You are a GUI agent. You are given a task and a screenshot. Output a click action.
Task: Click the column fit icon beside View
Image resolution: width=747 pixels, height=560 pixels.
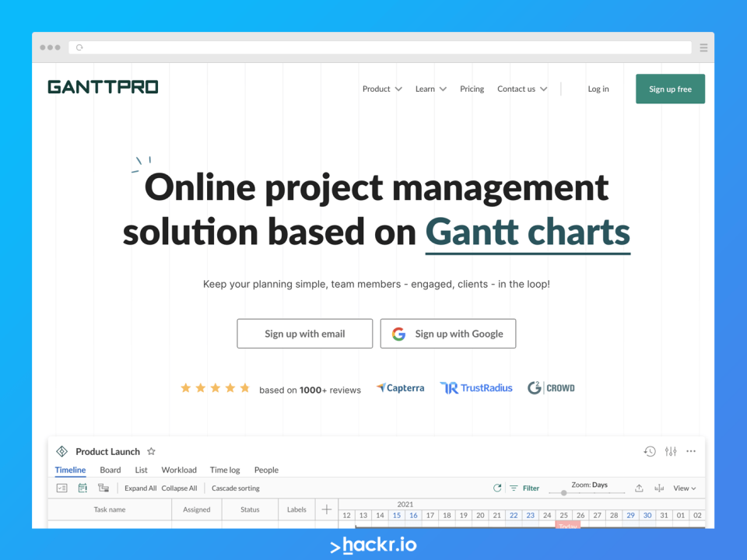[659, 488]
